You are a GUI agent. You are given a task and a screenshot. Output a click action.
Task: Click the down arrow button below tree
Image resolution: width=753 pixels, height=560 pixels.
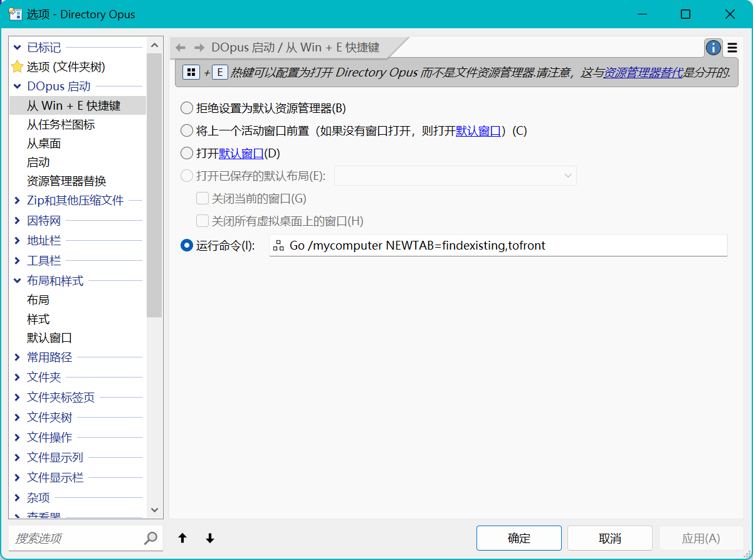coord(210,538)
